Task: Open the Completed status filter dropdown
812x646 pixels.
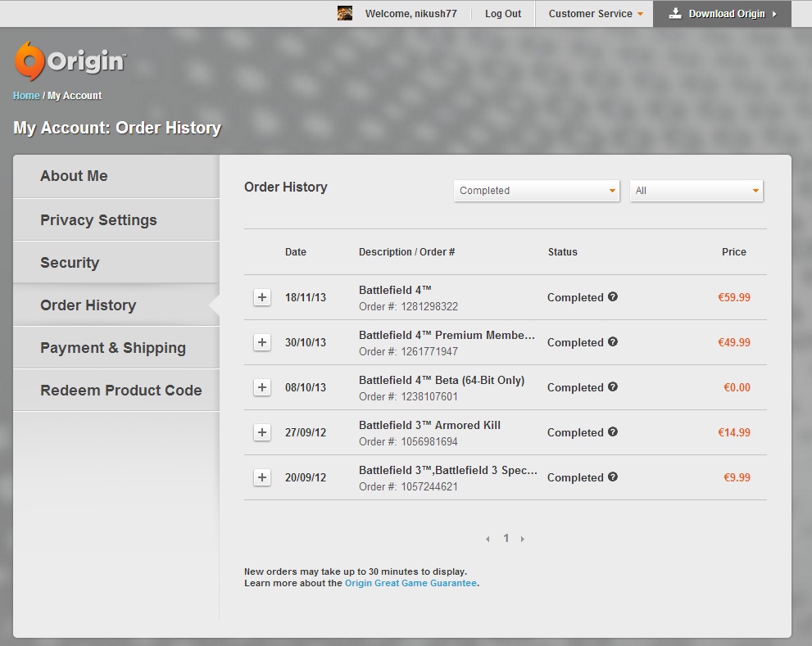Action: [x=537, y=191]
